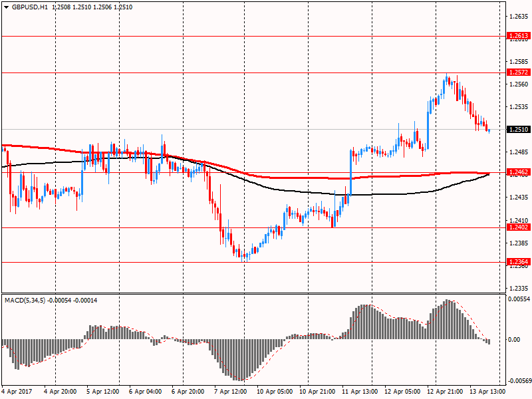Screen dimensions: 532x399
Task: Click the MACD scale value -0.00569
Action: pos(519,380)
